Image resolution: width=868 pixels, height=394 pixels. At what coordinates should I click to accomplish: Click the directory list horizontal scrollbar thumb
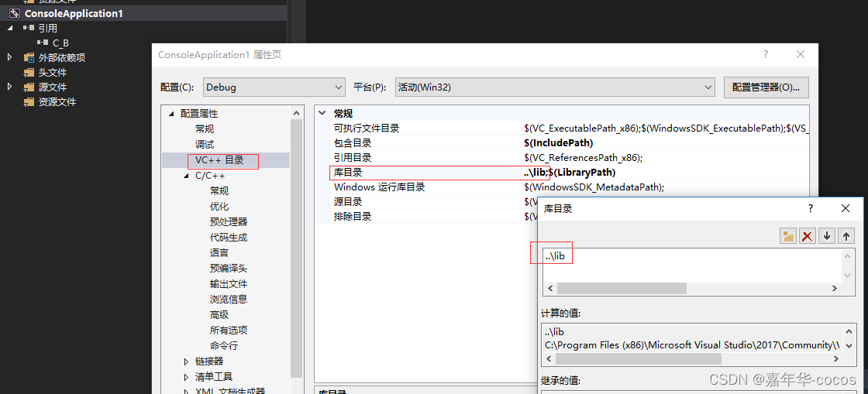point(622,289)
